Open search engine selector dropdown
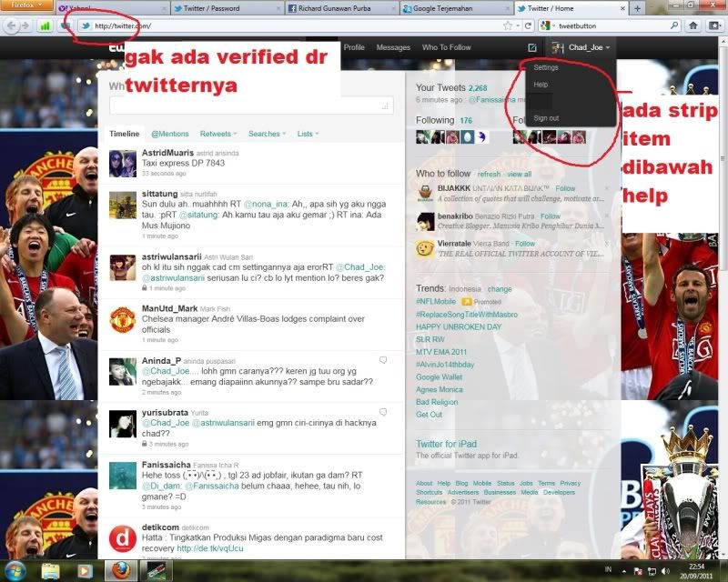 coord(548,26)
